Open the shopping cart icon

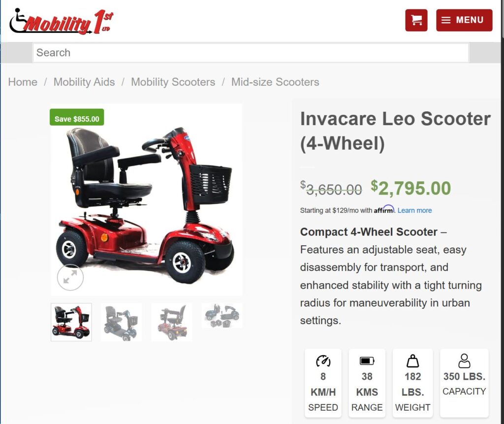pos(416,20)
